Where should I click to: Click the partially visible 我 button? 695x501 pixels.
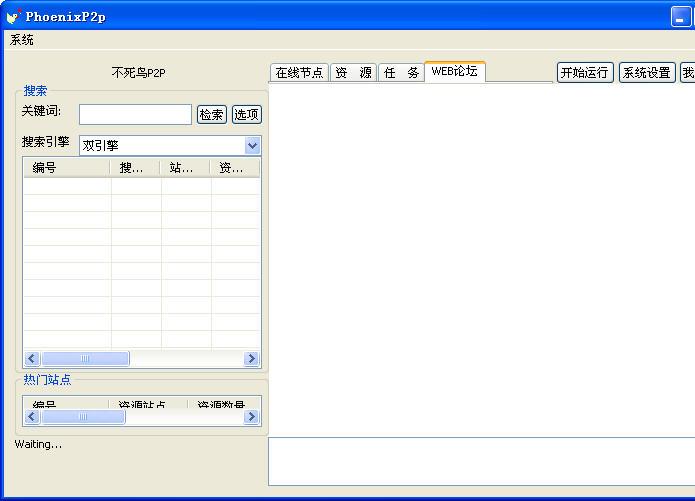click(688, 72)
